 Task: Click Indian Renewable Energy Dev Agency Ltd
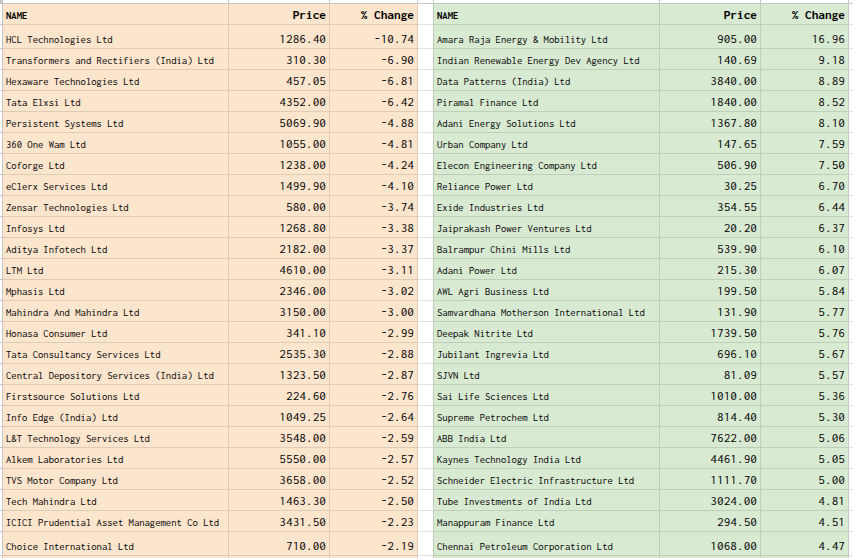click(x=546, y=60)
